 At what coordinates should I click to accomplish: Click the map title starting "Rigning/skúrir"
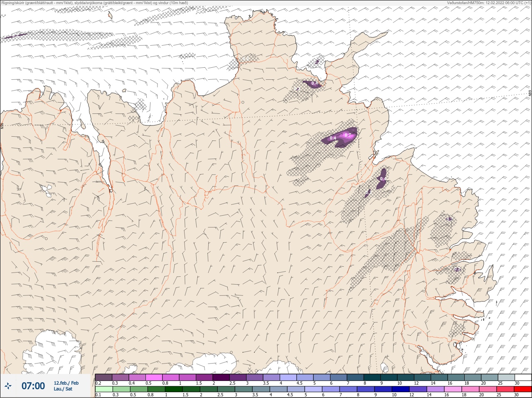tap(95, 3)
